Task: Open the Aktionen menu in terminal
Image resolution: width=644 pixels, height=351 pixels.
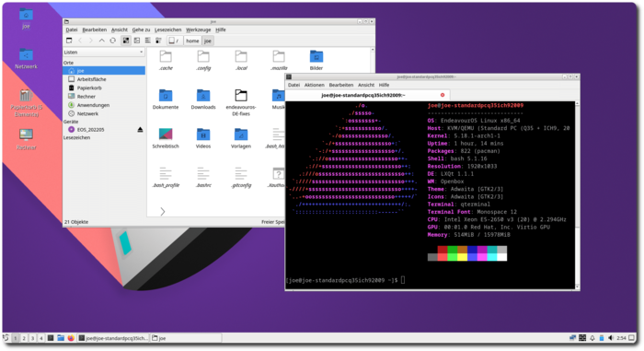Action: pos(315,85)
